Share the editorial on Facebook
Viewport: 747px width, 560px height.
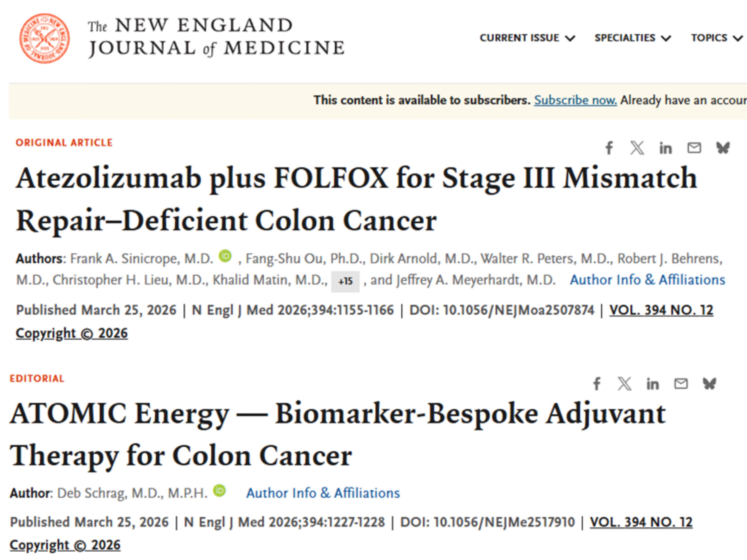click(x=597, y=384)
